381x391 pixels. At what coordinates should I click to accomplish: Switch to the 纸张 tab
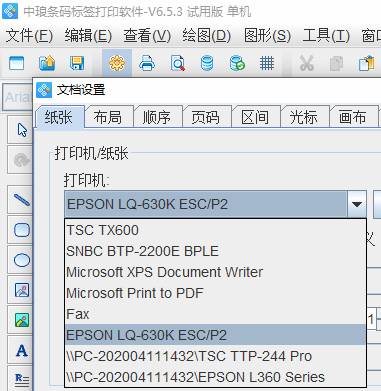(59, 117)
